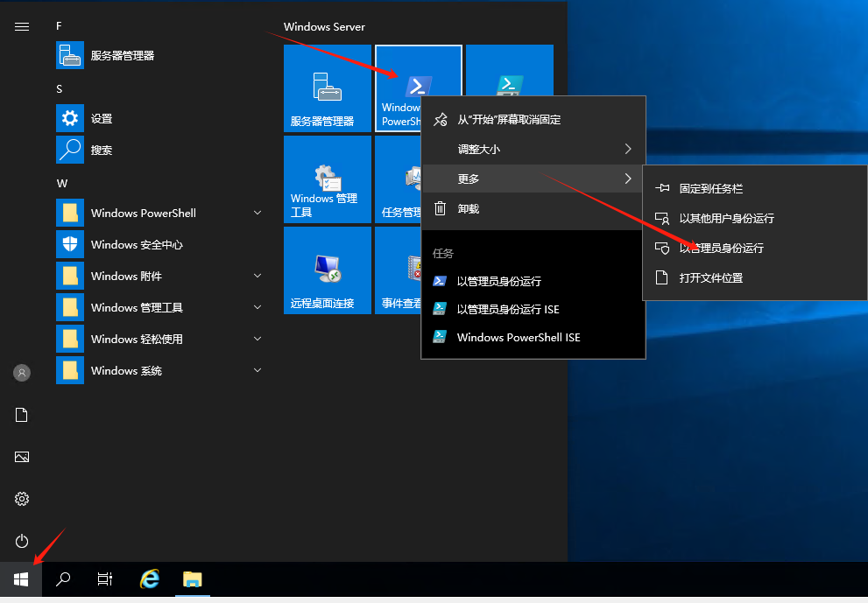Open 设置 from the app list
The width and height of the screenshot is (868, 603).
(x=159, y=118)
